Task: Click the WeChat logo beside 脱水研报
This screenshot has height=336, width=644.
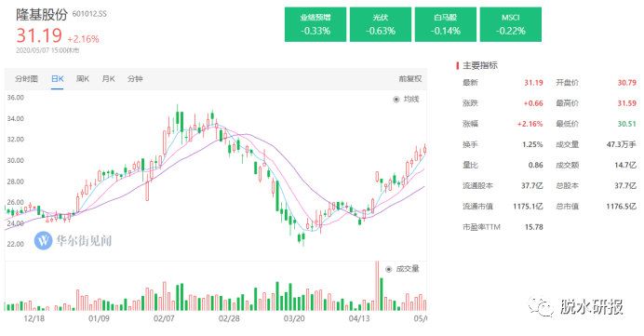Action: [542, 306]
